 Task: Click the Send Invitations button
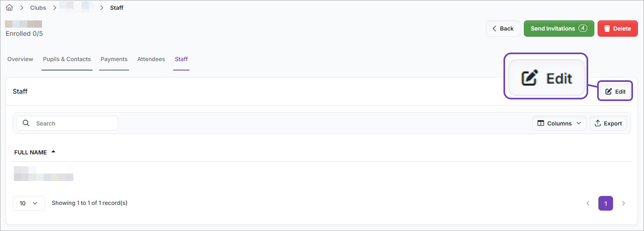click(x=559, y=29)
